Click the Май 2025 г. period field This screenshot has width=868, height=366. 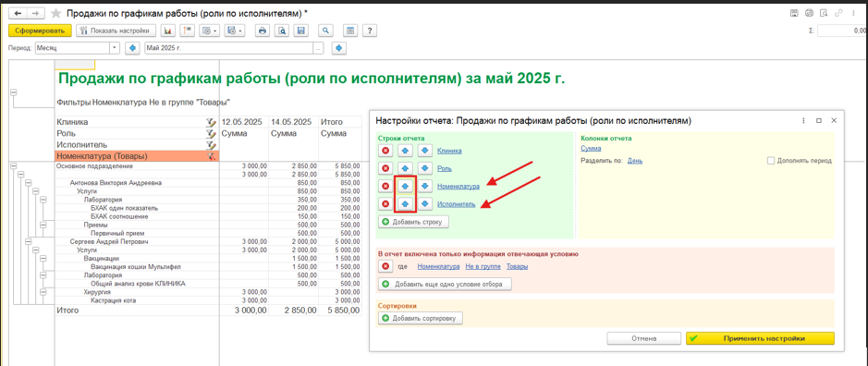(x=228, y=48)
